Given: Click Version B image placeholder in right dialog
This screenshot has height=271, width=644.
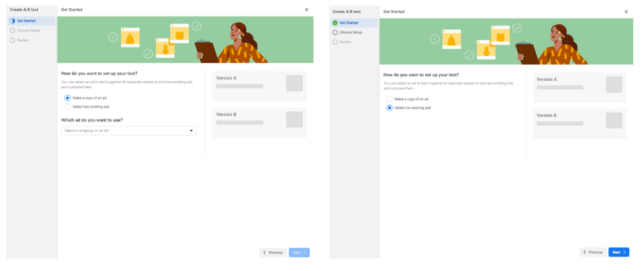Looking at the screenshot, I should [x=614, y=120].
